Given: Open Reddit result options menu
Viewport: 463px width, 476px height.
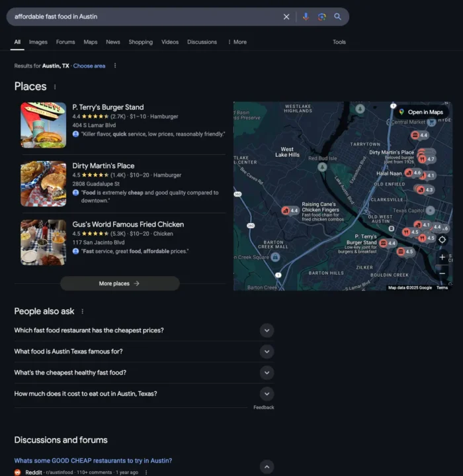Looking at the screenshot, I should pos(146,472).
